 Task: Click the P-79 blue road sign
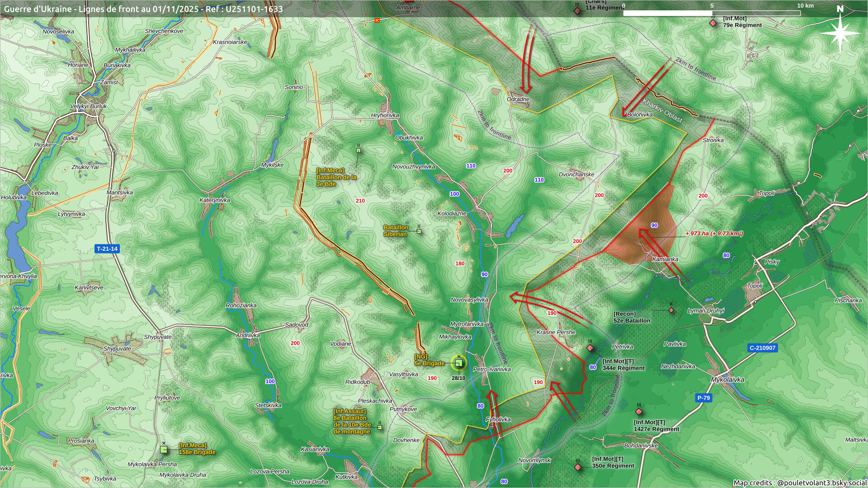(703, 398)
